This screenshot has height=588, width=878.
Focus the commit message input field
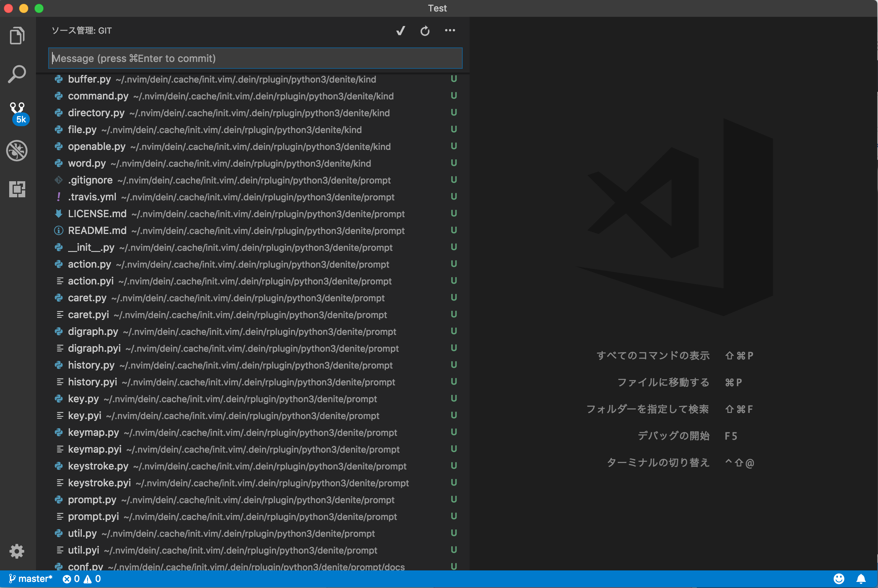coord(255,58)
